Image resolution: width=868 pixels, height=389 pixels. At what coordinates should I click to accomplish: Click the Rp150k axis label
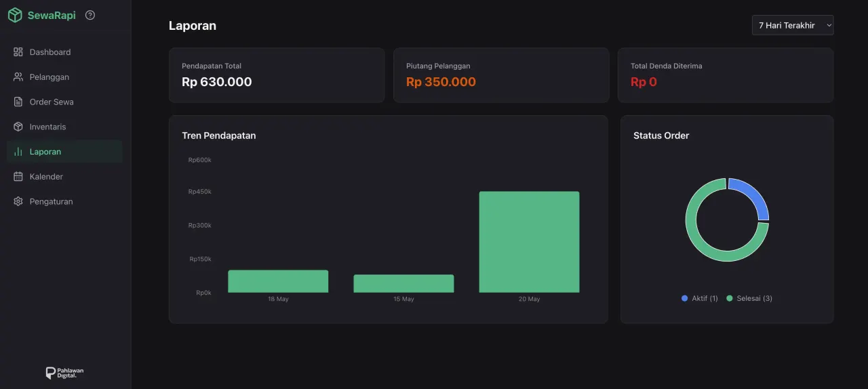[x=200, y=259]
